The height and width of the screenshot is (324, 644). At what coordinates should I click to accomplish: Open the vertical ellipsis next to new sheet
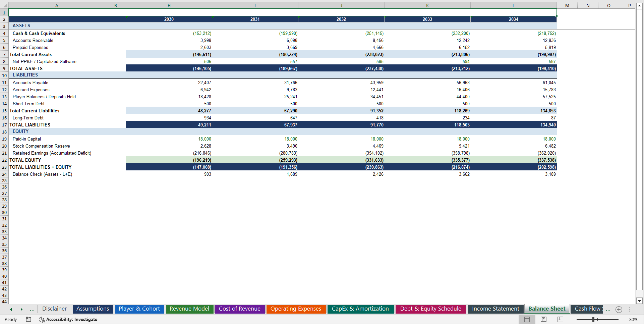pos(630,309)
